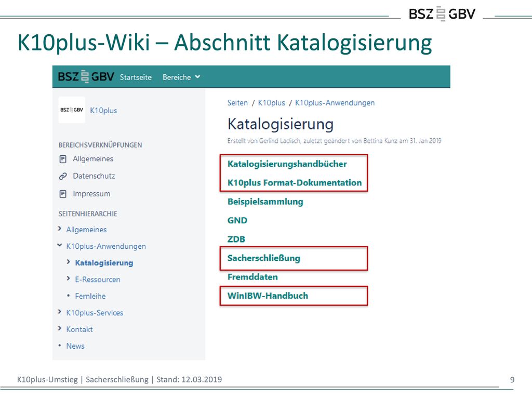
Task: Open the Bereiche dropdown menu
Action: (181, 77)
